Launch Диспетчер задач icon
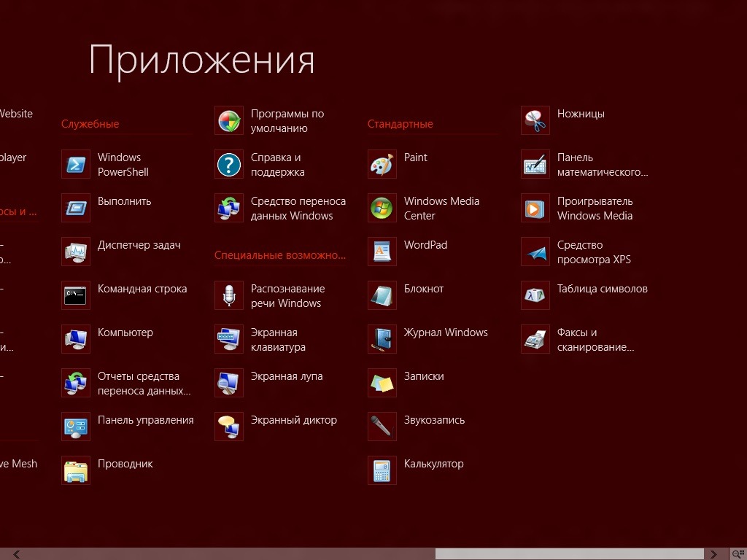 tap(76, 252)
